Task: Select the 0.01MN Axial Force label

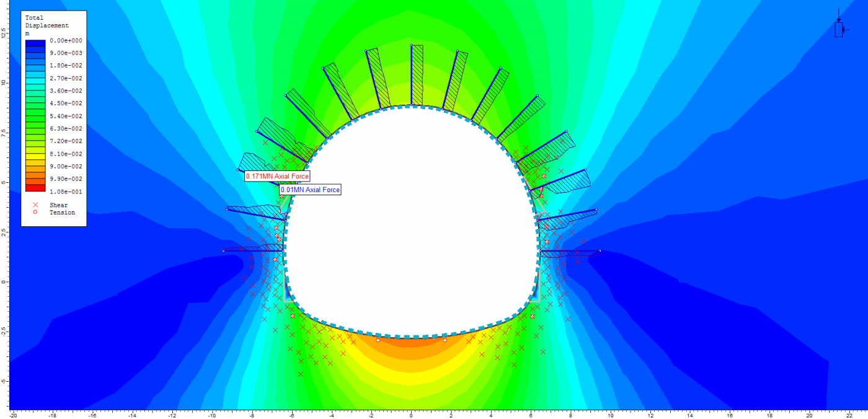Action: (x=310, y=190)
